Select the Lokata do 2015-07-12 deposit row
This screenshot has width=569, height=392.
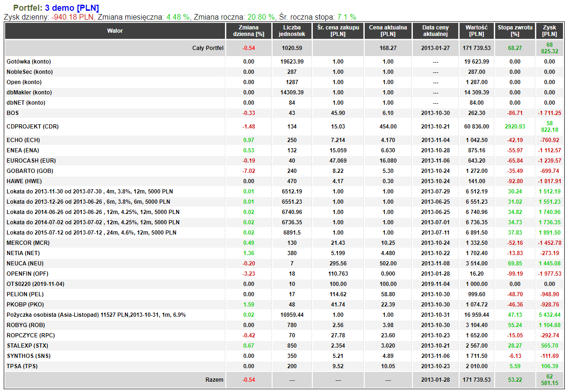point(284,233)
